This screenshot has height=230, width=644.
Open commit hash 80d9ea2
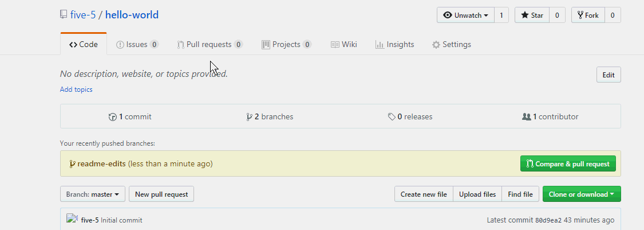pos(548,220)
